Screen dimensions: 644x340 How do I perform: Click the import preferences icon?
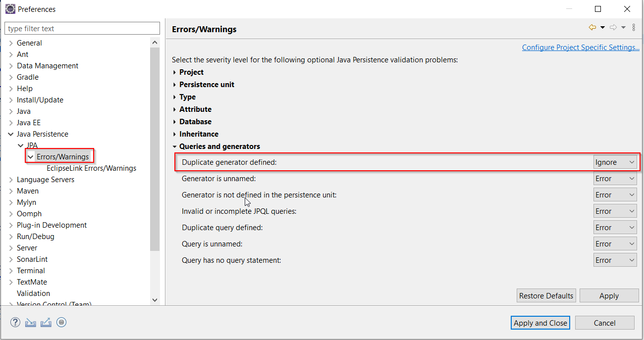click(x=30, y=322)
